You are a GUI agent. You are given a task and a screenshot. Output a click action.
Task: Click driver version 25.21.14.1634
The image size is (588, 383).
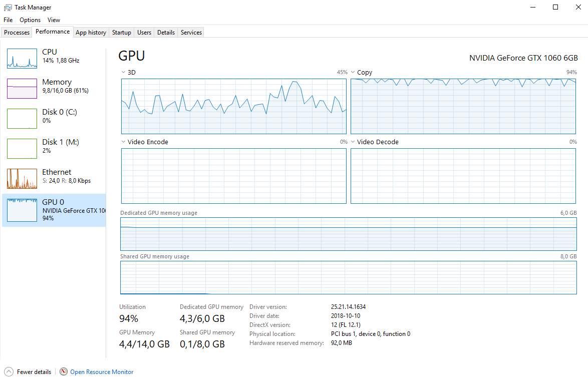(x=348, y=306)
